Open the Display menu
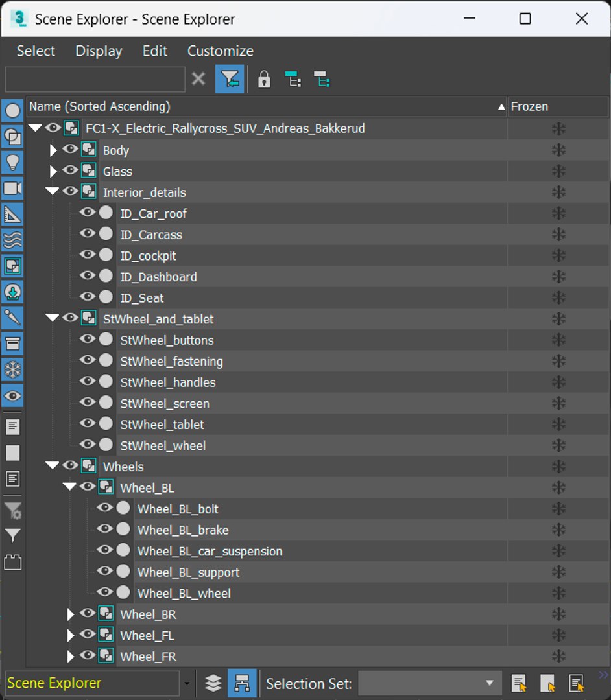The height and width of the screenshot is (700, 611). coord(99,51)
